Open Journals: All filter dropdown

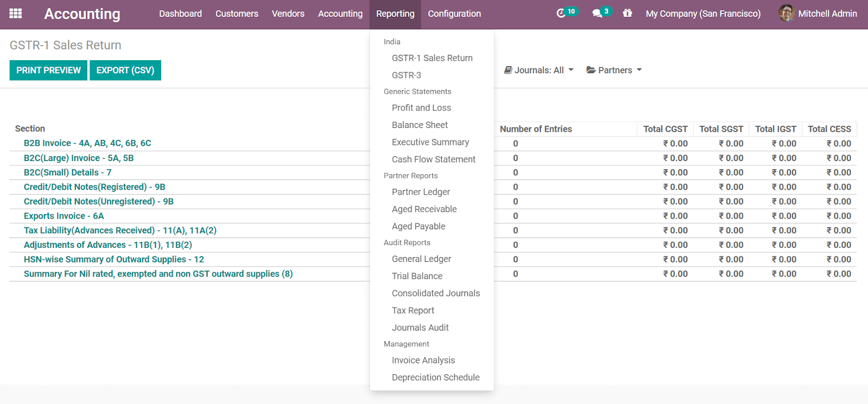coord(539,70)
